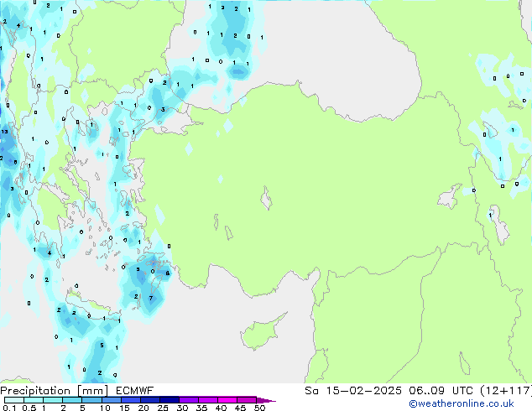This screenshot has height=411, width=532.
Task: Pick the 45–50 mm legend color box
Action: tap(247, 400)
